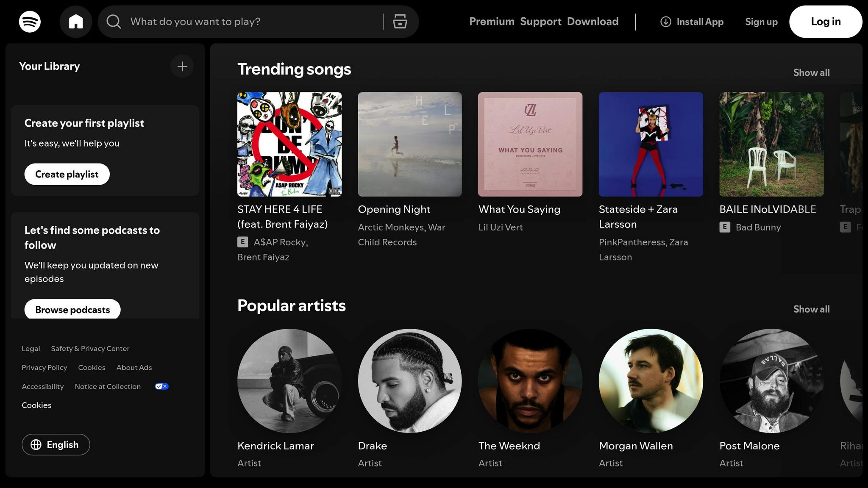Click the Download link in the top bar

(593, 21)
